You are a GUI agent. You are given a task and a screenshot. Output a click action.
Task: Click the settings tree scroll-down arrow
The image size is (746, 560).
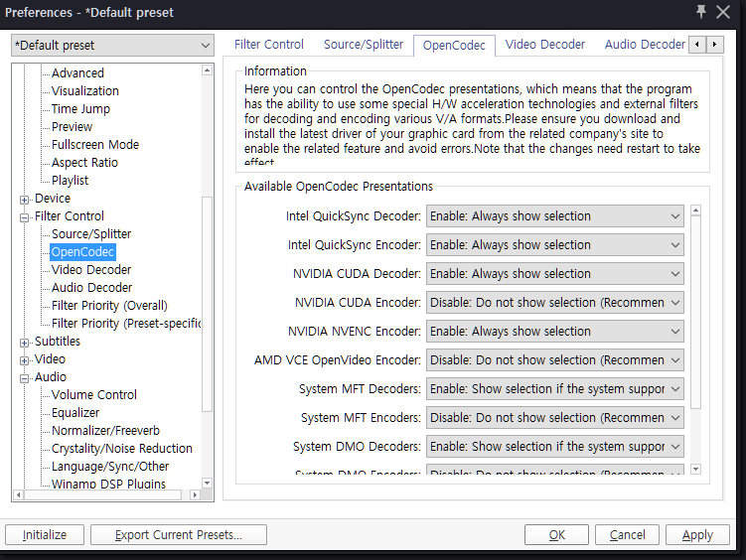pos(207,484)
